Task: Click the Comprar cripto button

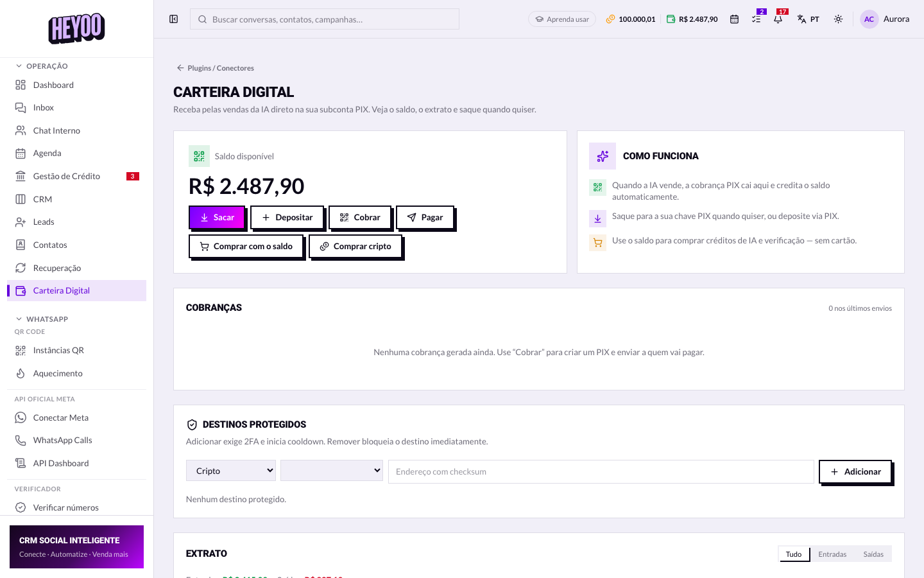Action: tap(355, 246)
